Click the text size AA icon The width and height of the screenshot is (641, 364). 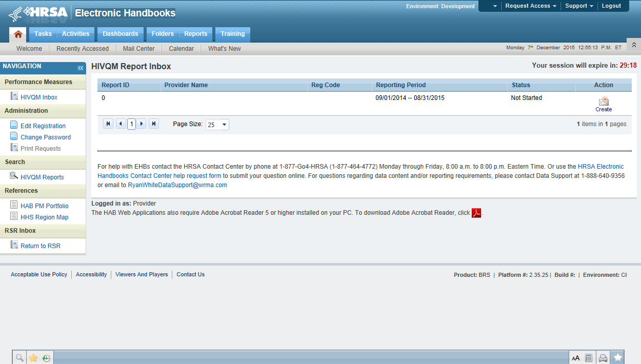coord(576,358)
